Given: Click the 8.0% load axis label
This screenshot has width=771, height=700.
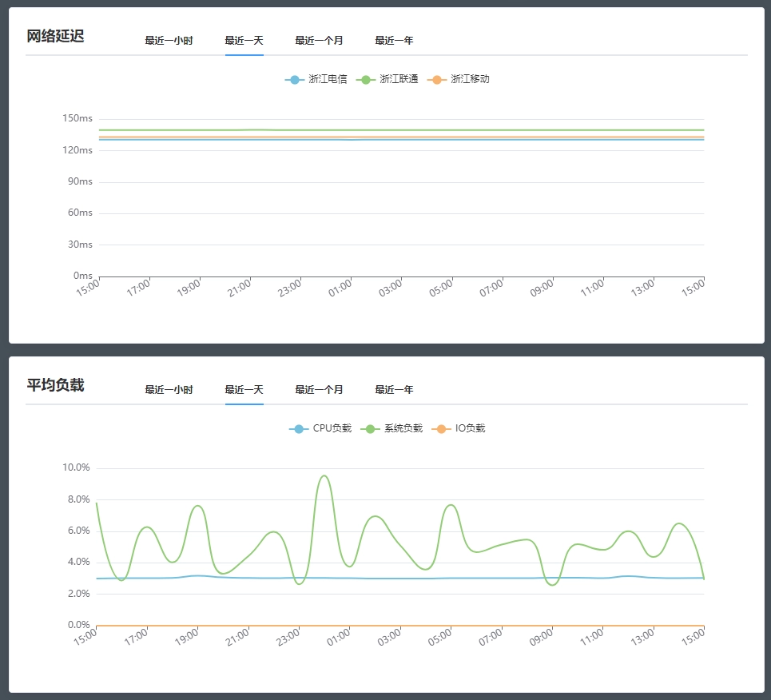Looking at the screenshot, I should coord(78,499).
